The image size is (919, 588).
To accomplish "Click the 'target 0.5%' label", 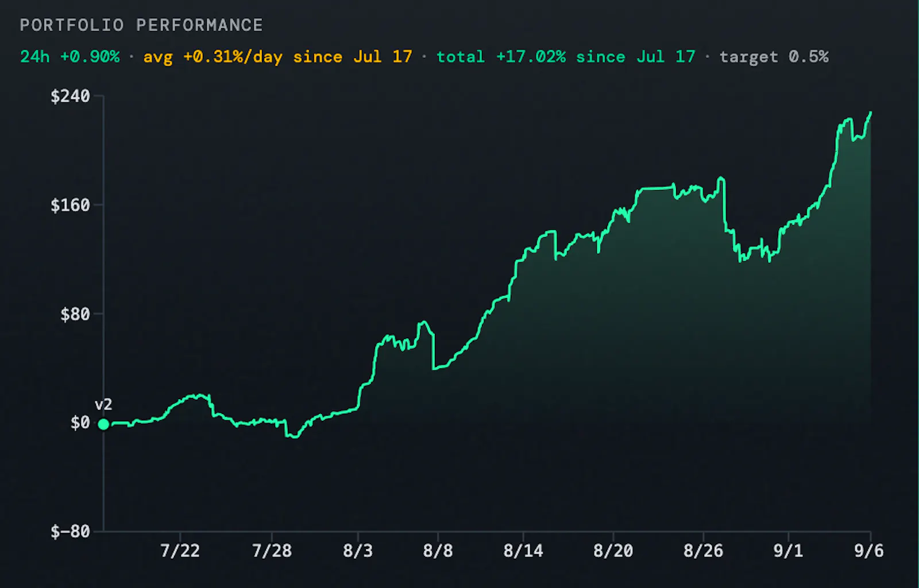I will pos(774,57).
